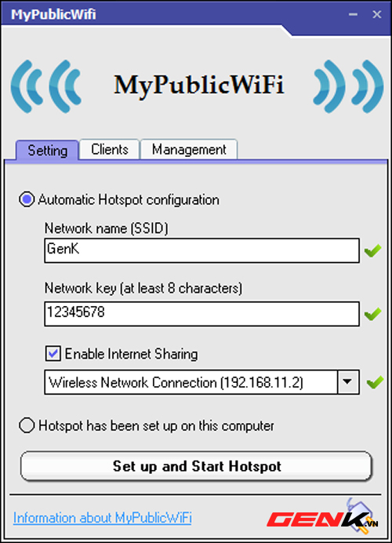Click green checkmark beside connection dropdown
Image resolution: width=392 pixels, height=543 pixels.
[x=375, y=382]
